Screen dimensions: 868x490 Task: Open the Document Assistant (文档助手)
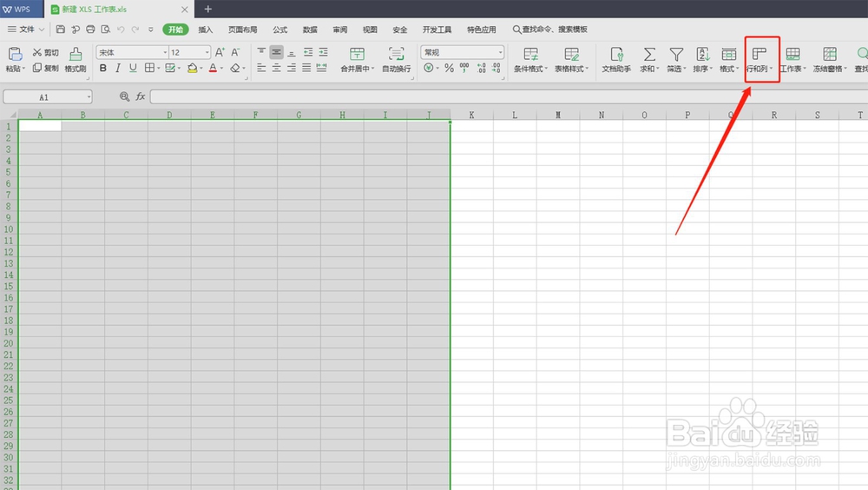point(616,60)
